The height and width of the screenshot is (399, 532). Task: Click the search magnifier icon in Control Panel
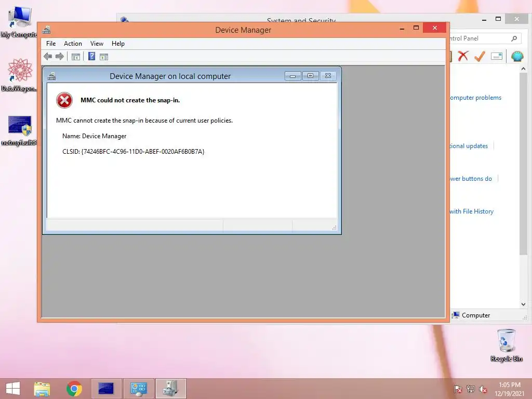[514, 38]
